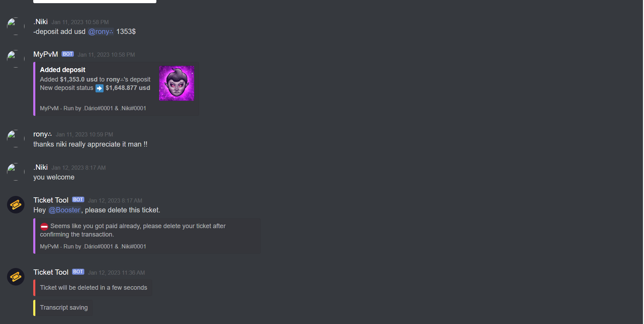Click the blue arrow emoji beside New deposit status
Image resolution: width=644 pixels, height=324 pixels.
pos(100,88)
